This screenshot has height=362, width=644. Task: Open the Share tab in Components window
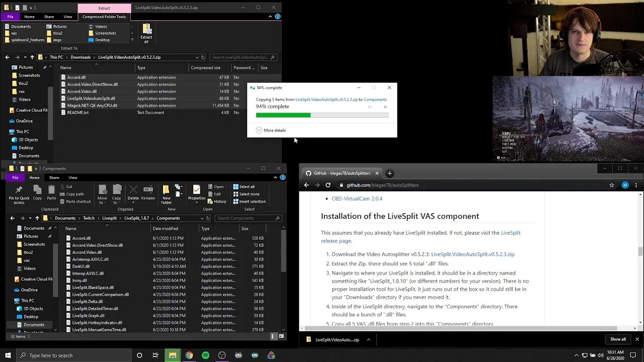point(54,177)
